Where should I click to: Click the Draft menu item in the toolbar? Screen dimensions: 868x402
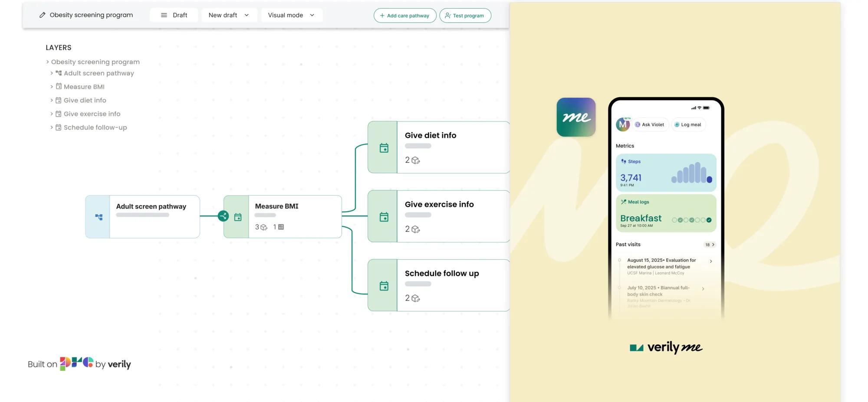[x=174, y=15]
